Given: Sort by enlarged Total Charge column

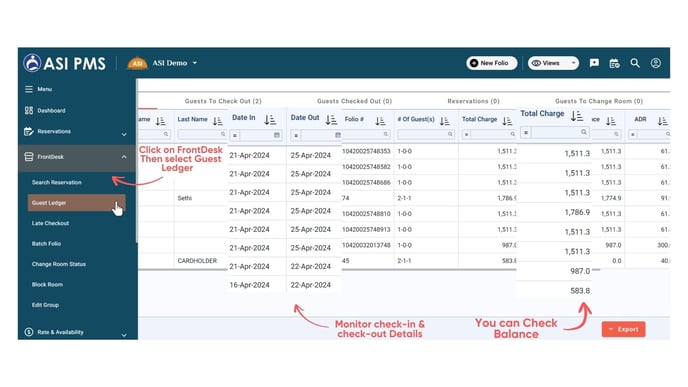Looking at the screenshot, I should click(x=577, y=116).
